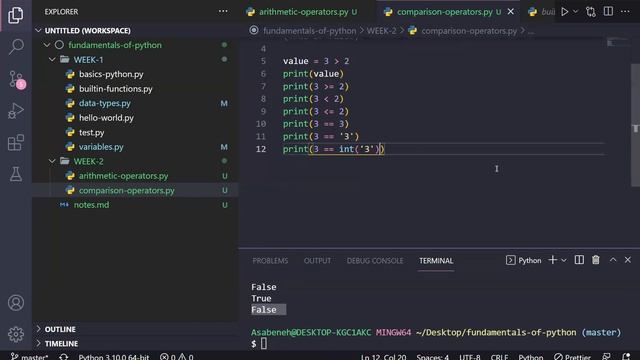Kill terminal with trash icon
The height and width of the screenshot is (360, 640).
[596, 260]
